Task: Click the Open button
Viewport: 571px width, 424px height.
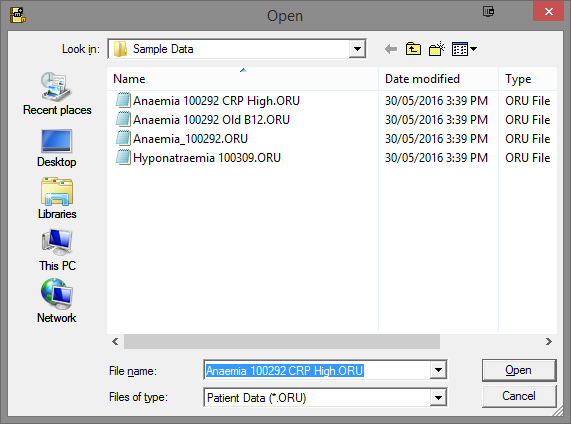Action: (519, 370)
